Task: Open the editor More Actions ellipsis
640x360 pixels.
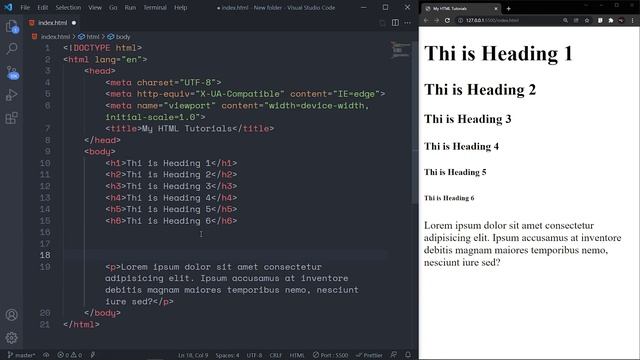Action: (x=407, y=23)
